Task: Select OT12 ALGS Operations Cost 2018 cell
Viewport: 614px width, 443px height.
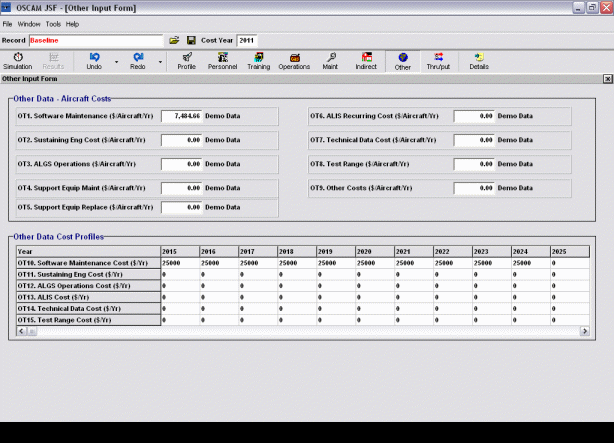Action: click(297, 286)
